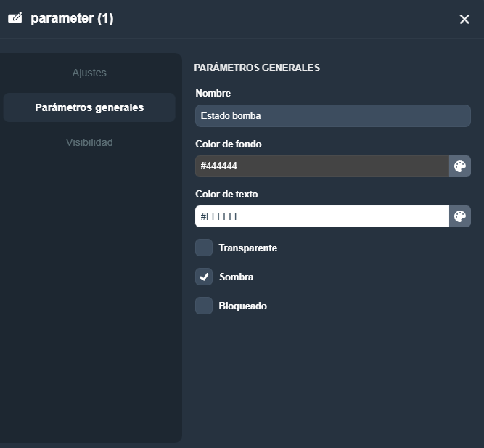Open the text color palette picker
This screenshot has width=484, height=448.
[459, 216]
